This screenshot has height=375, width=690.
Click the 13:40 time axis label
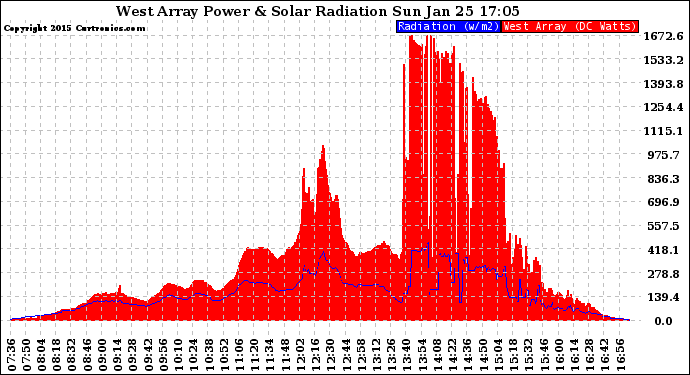pyautogui.click(x=407, y=355)
